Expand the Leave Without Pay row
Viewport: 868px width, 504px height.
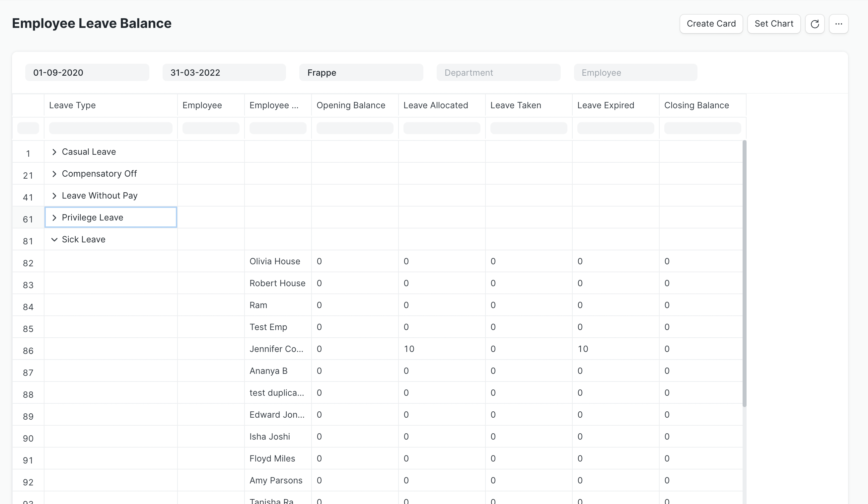tap(54, 196)
